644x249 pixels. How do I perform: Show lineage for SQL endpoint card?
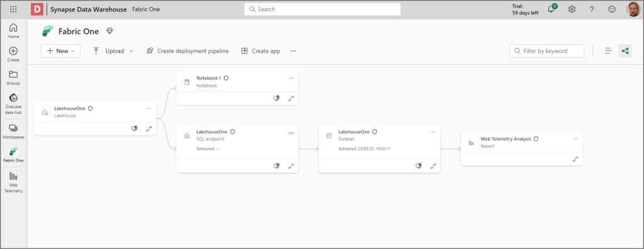(291, 166)
